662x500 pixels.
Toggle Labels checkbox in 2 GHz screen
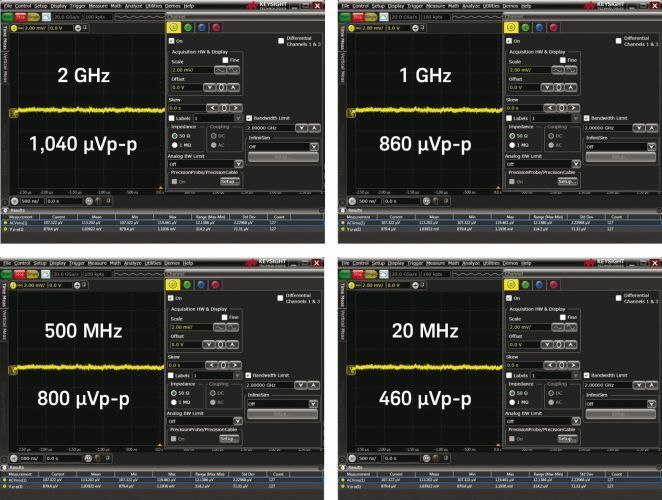point(171,118)
